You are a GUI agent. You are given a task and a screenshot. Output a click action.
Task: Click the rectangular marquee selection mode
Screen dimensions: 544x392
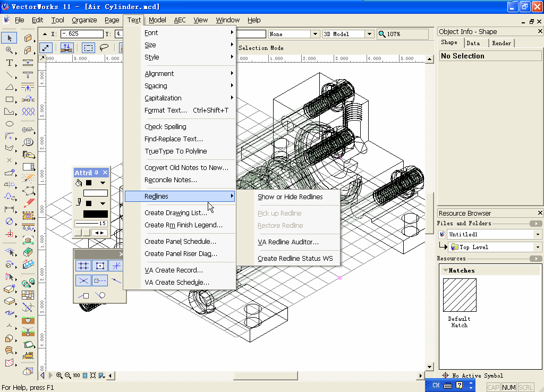click(89, 47)
